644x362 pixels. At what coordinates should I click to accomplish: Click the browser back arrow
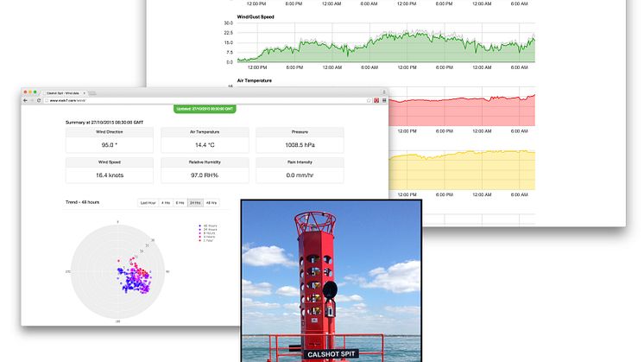25,100
